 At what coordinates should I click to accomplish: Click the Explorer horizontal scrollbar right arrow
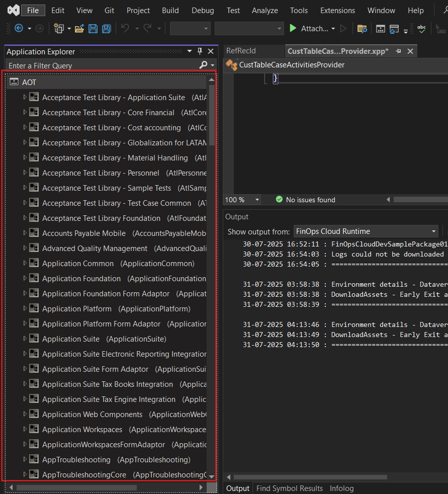pos(201,487)
